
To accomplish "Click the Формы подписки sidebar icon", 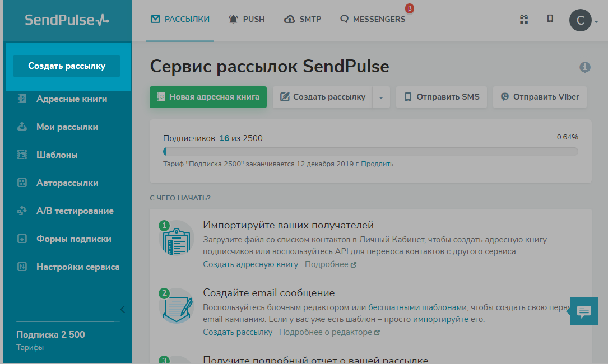I will 22,239.
